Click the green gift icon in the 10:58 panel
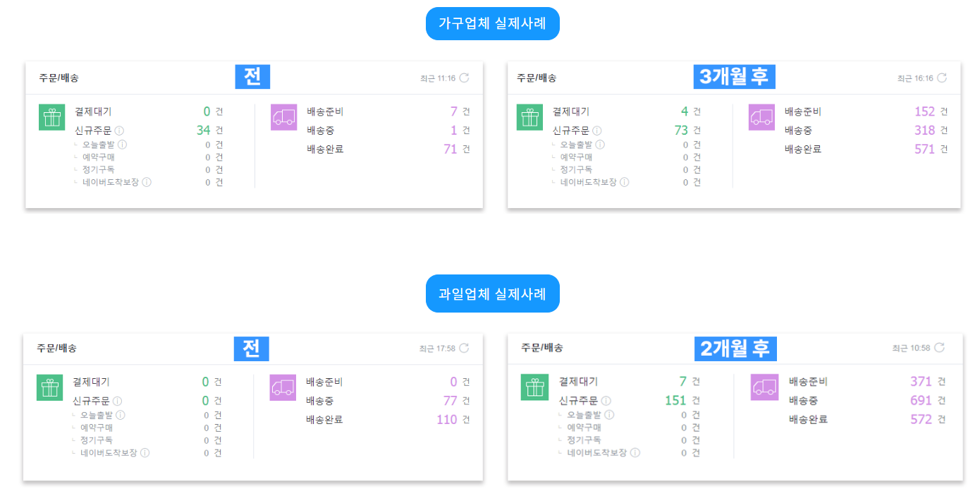 coord(534,387)
